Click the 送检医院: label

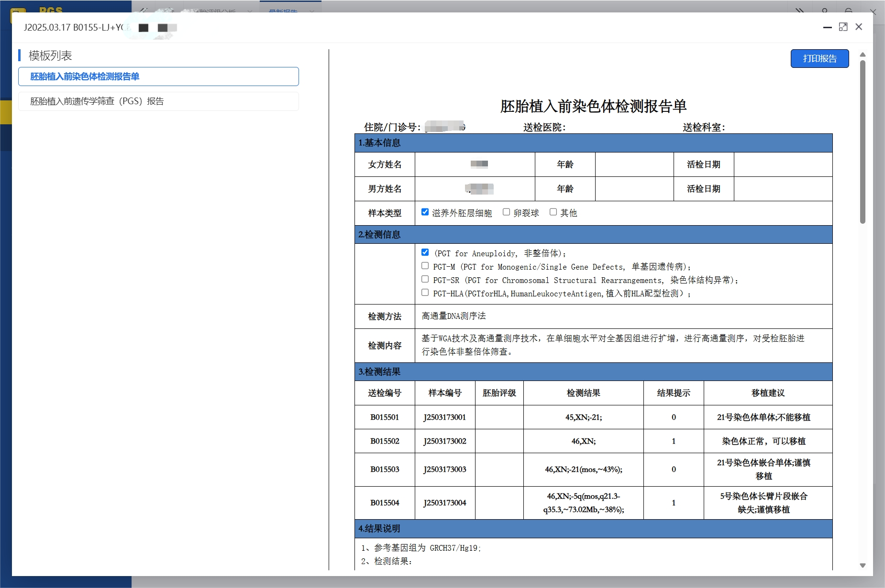(544, 127)
